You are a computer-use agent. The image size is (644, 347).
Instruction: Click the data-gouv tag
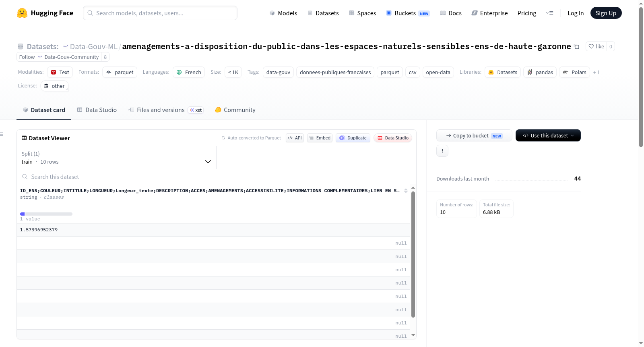pyautogui.click(x=278, y=72)
